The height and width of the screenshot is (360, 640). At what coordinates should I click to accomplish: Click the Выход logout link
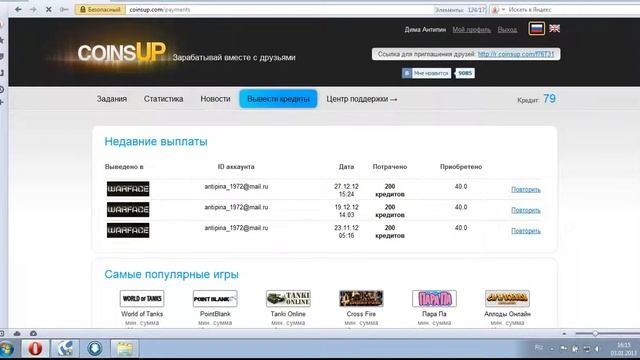[507, 29]
